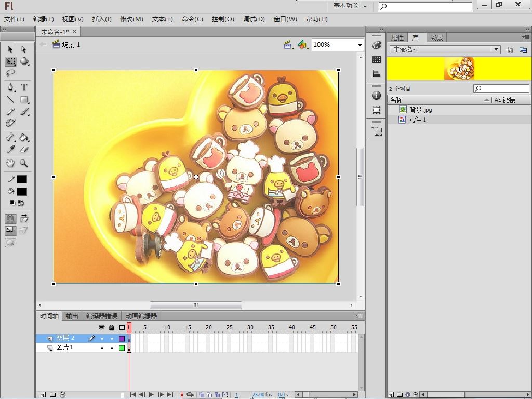The width and height of the screenshot is (532, 399).
Task: Open the 100% zoom dropdown
Action: 360,45
